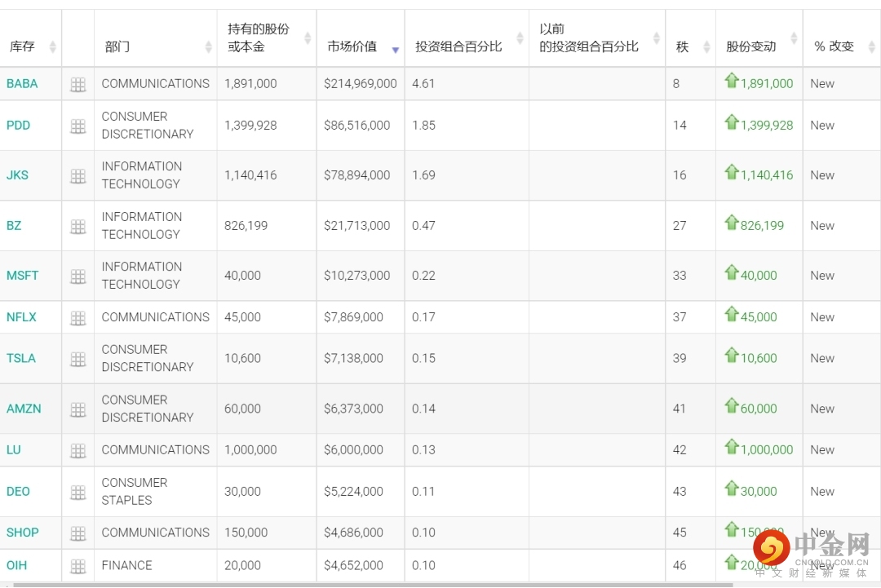Open the JKS ticker link
This screenshot has width=881, height=588.
point(17,175)
